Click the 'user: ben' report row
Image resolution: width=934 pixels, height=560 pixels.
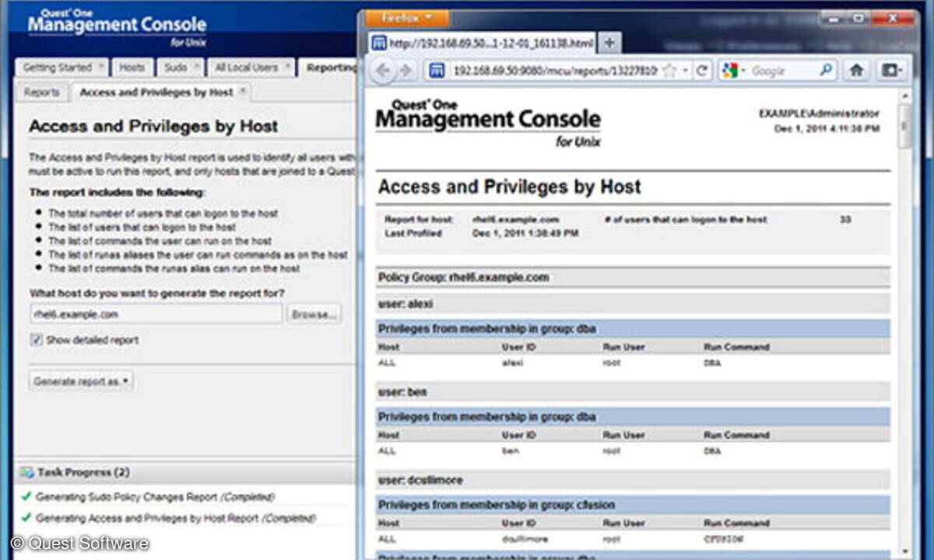point(633,391)
